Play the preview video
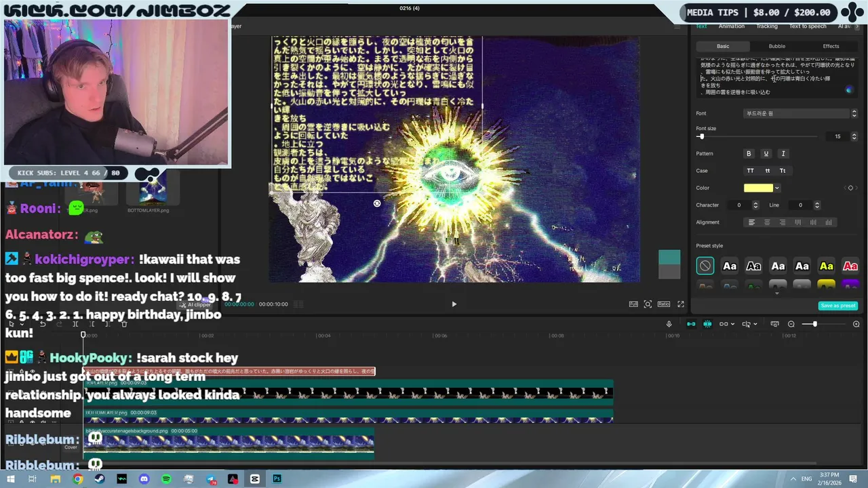868x488 pixels. [454, 304]
